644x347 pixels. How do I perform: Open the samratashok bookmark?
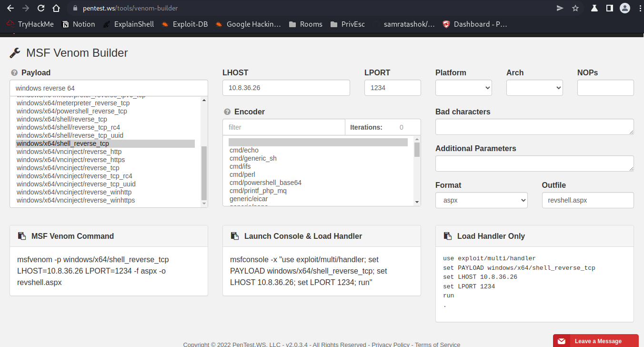tap(404, 24)
